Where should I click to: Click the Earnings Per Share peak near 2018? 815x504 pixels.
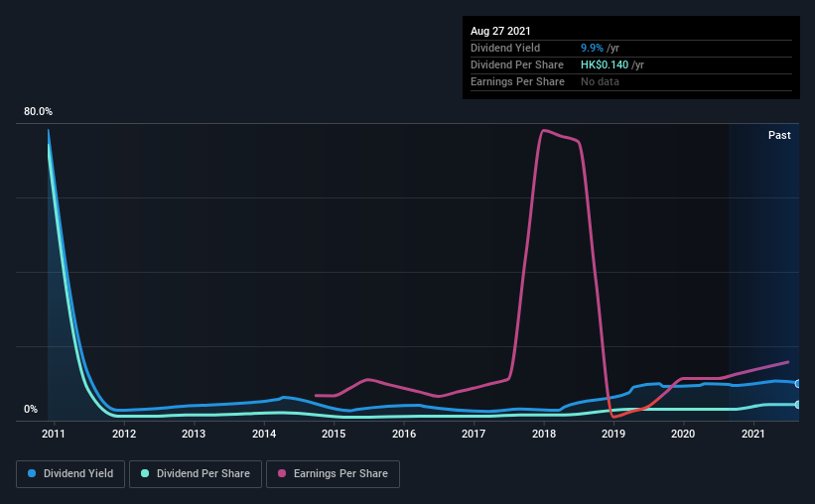point(544,130)
